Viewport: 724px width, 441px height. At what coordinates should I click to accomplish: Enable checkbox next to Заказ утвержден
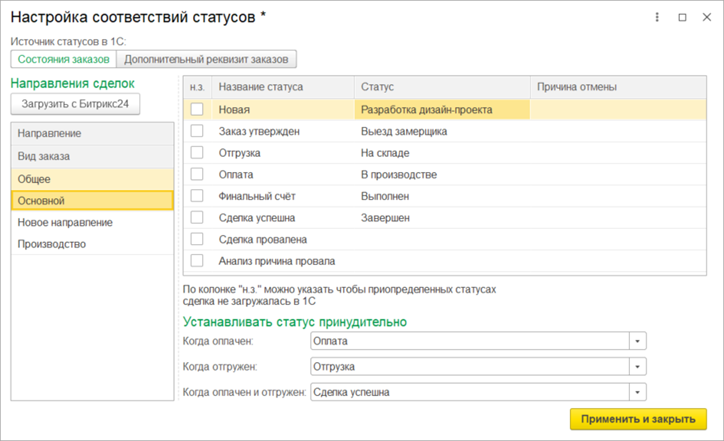[197, 130]
